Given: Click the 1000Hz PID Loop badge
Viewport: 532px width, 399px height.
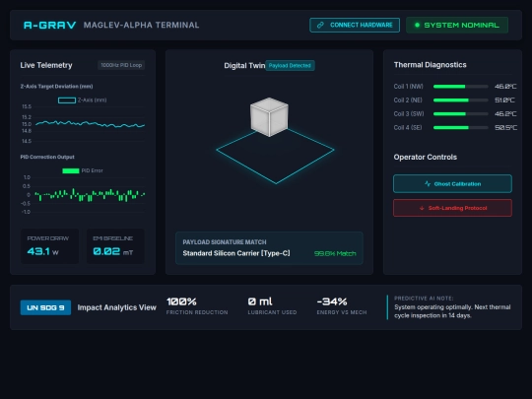Looking at the screenshot, I should (x=121, y=65).
